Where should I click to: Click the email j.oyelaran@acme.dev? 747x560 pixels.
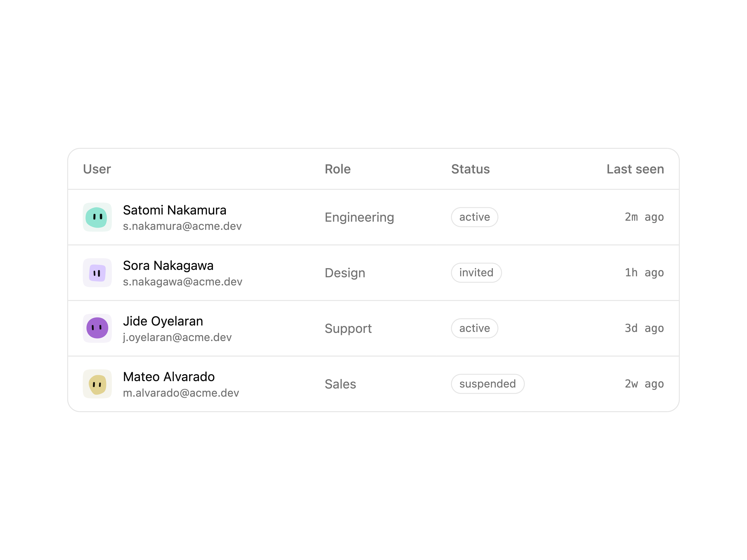[177, 337]
